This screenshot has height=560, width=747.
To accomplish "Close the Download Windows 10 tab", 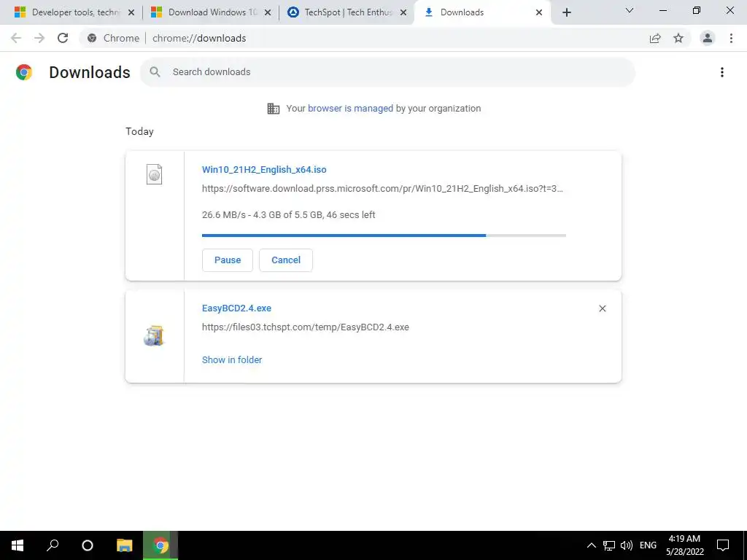I will pyautogui.click(x=268, y=12).
